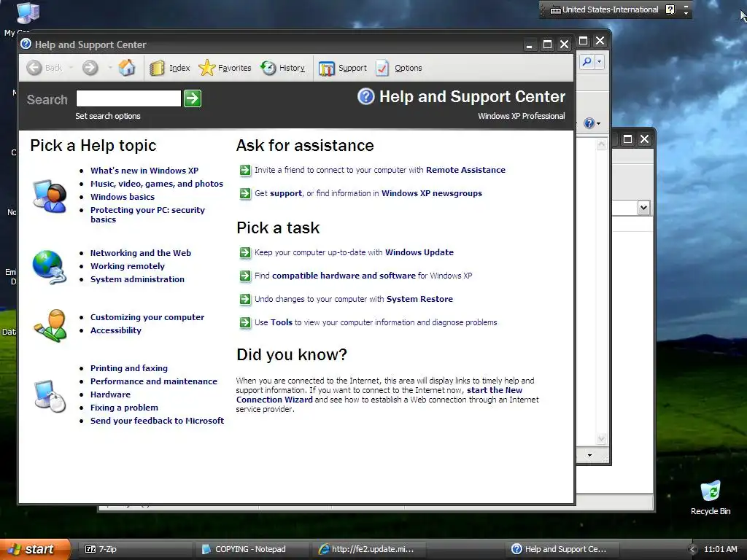This screenshot has width=747, height=560.
Task: Open Customizing your computer topic
Action: click(147, 317)
